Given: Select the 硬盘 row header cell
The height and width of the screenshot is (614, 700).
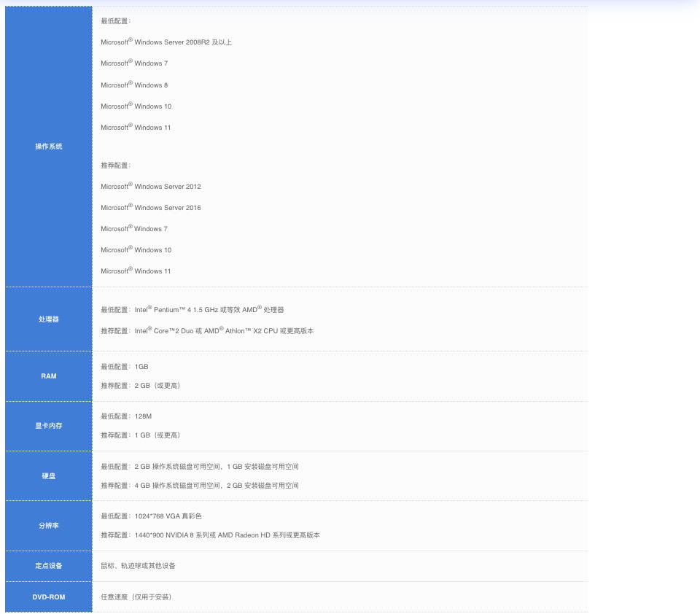Looking at the screenshot, I should [49, 476].
